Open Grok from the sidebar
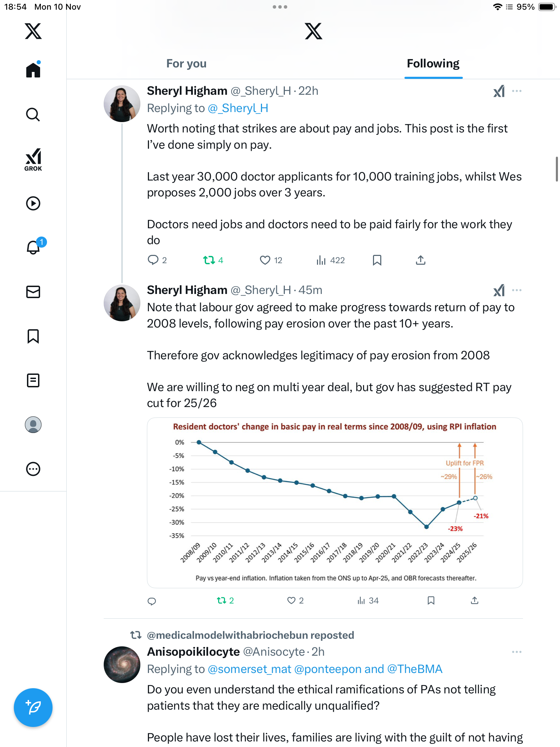The image size is (560, 747). (33, 159)
